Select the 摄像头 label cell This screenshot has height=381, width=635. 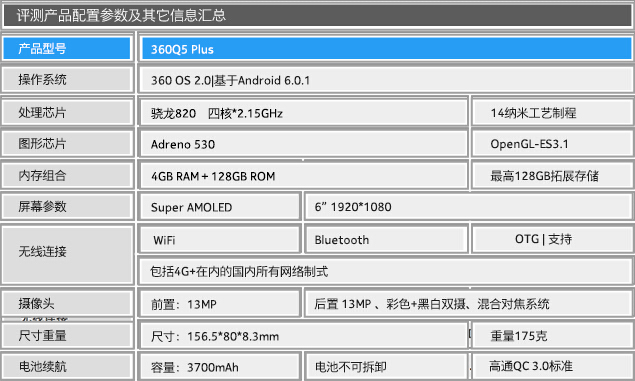point(67,303)
